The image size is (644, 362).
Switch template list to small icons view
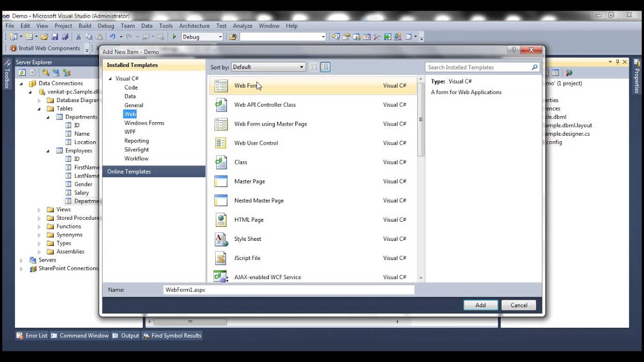pyautogui.click(x=314, y=67)
